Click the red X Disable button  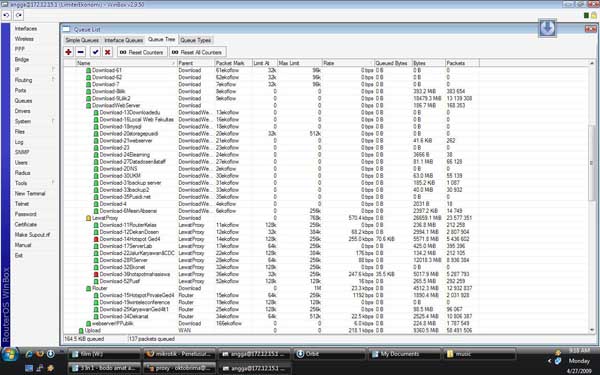point(108,52)
